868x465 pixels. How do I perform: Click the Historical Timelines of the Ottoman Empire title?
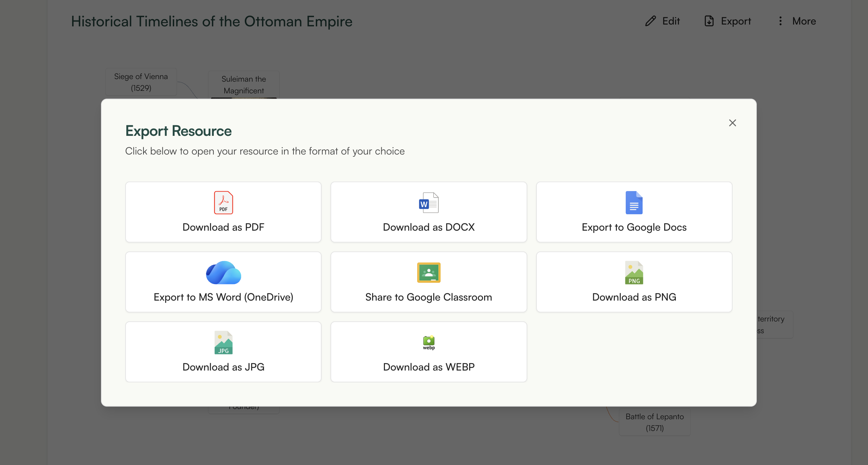pyautogui.click(x=212, y=21)
